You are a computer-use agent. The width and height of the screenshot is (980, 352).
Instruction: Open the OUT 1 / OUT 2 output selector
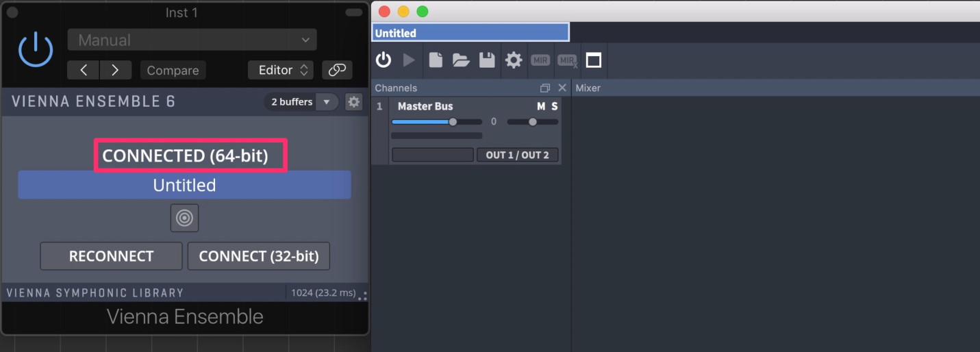click(518, 155)
